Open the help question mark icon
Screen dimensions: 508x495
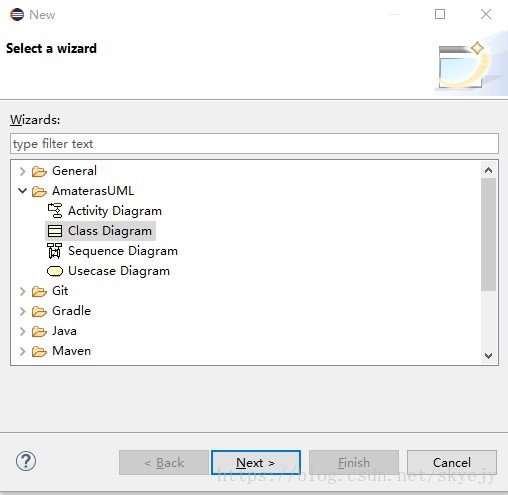click(26, 461)
